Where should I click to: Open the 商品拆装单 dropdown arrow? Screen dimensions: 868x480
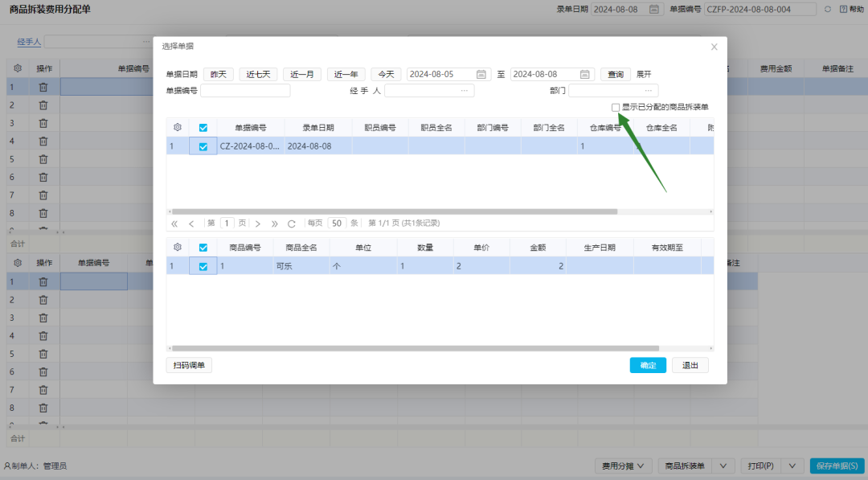click(724, 466)
